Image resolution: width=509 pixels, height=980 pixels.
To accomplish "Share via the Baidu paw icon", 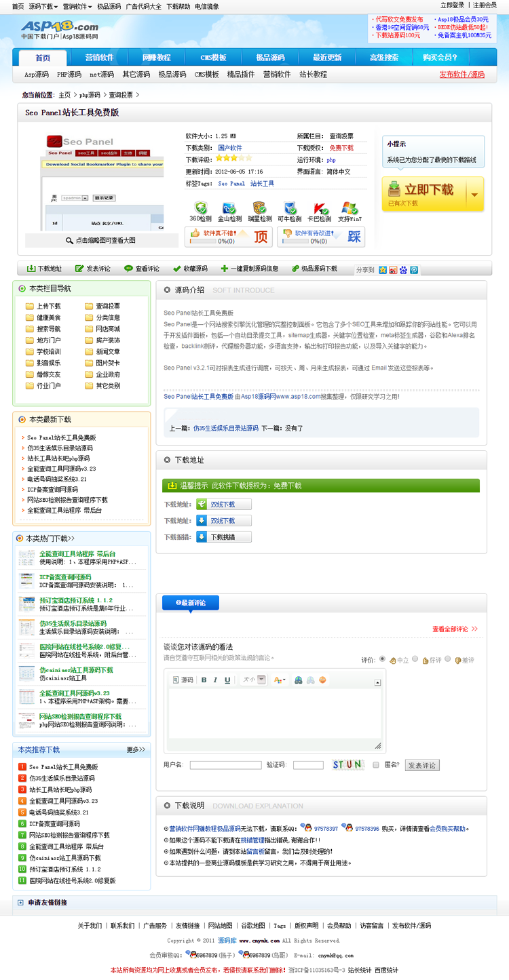I will point(403,270).
